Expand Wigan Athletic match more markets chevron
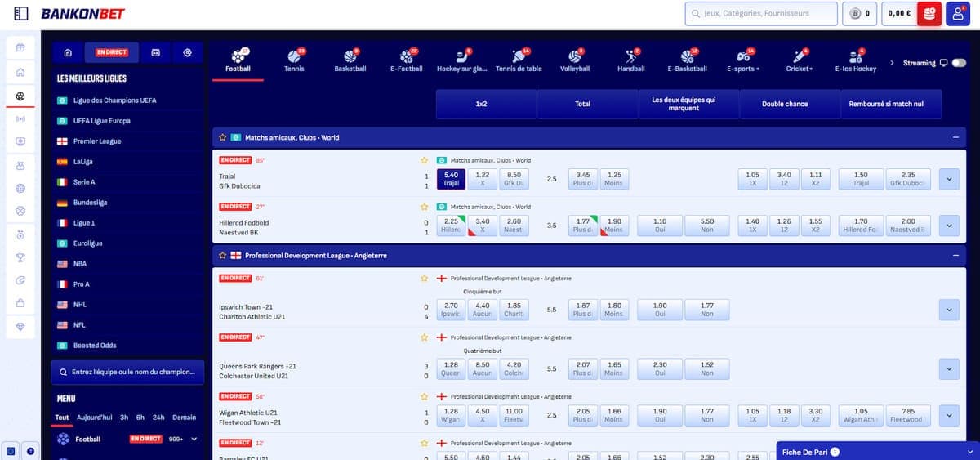Viewport: 980px width, 460px height. tap(949, 415)
